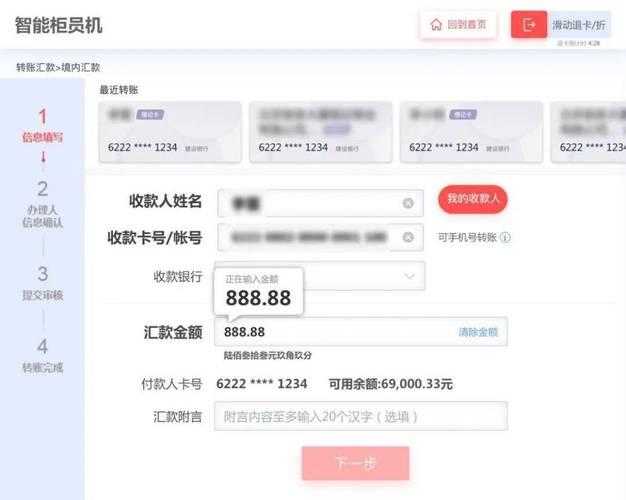This screenshot has height=500, width=626.
Task: Open 我的收款人 payee list
Action: pos(473,198)
